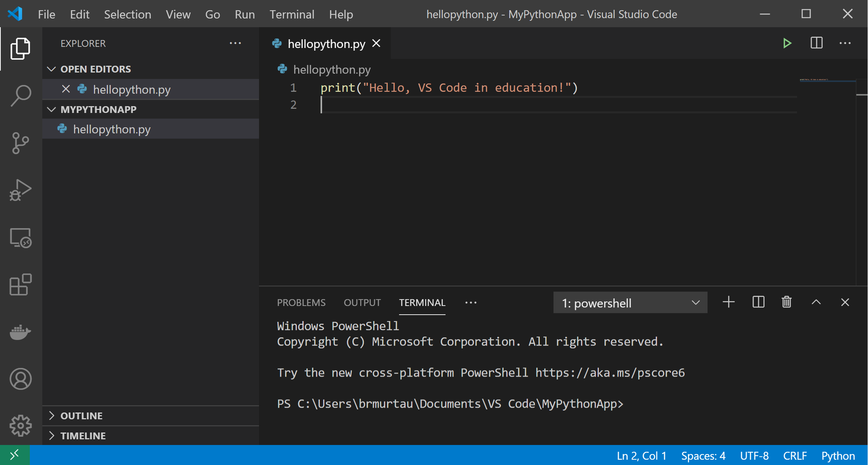Collapse the OPEN EDITORS section
This screenshot has width=868, height=465.
coord(52,69)
